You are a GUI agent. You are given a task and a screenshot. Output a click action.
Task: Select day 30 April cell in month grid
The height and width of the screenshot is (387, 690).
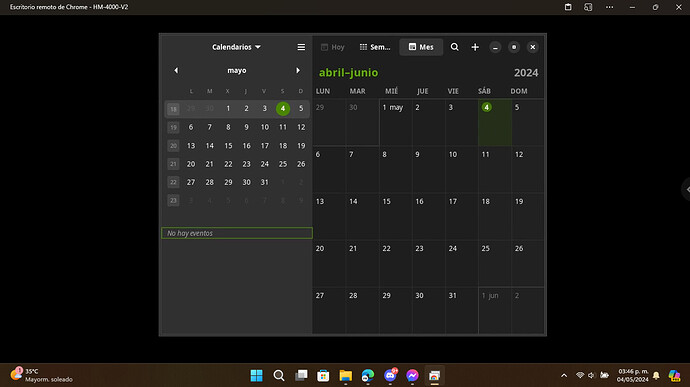pyautogui.click(x=363, y=122)
